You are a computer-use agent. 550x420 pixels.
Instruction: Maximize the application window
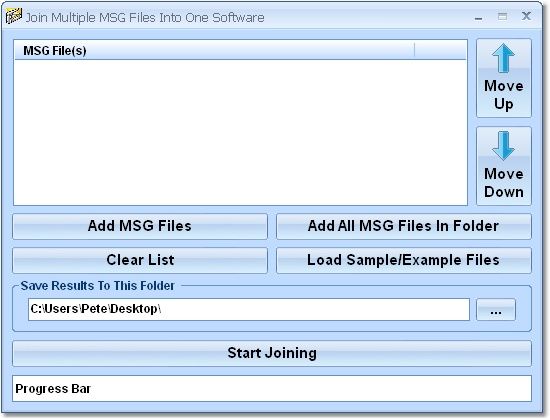pos(502,16)
